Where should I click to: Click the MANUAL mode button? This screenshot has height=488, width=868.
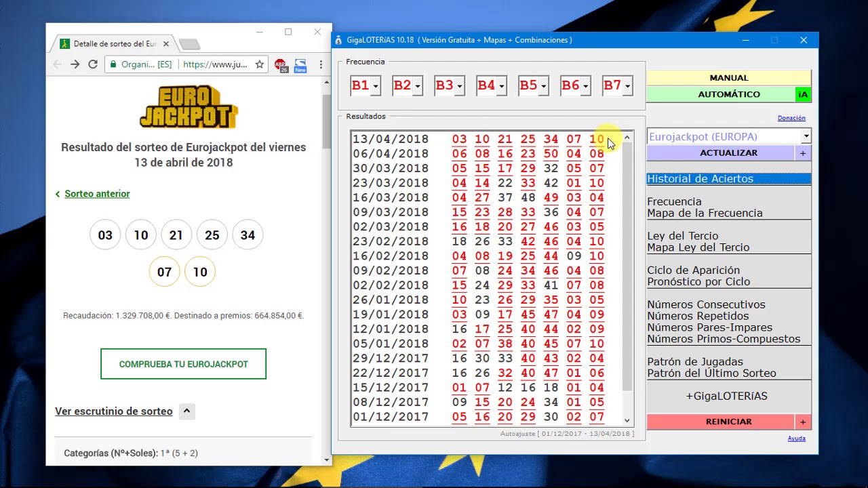point(728,78)
